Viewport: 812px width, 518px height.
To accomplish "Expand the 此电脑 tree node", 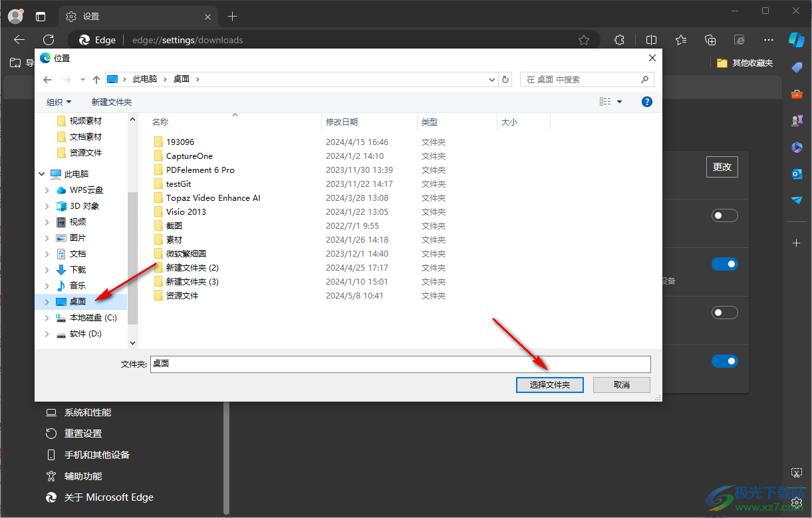I will (41, 174).
